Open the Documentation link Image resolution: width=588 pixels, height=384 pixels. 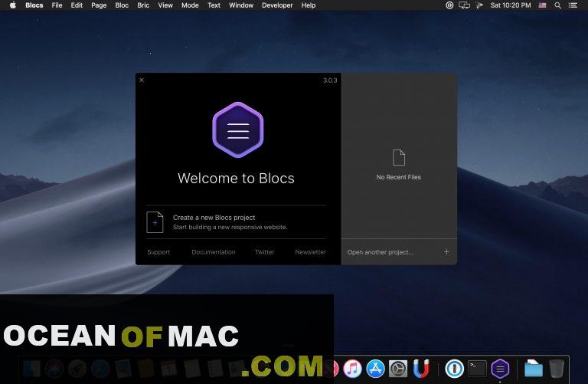(x=214, y=252)
